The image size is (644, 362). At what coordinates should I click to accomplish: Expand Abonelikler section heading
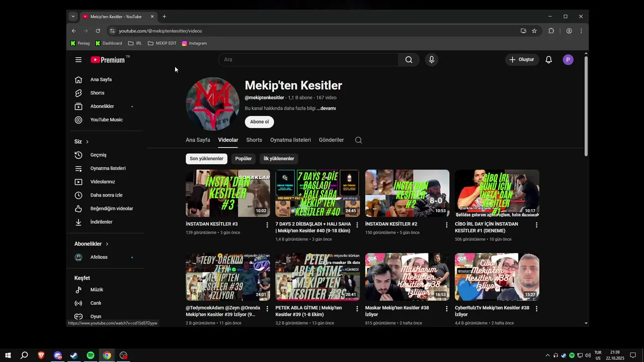[x=92, y=244]
